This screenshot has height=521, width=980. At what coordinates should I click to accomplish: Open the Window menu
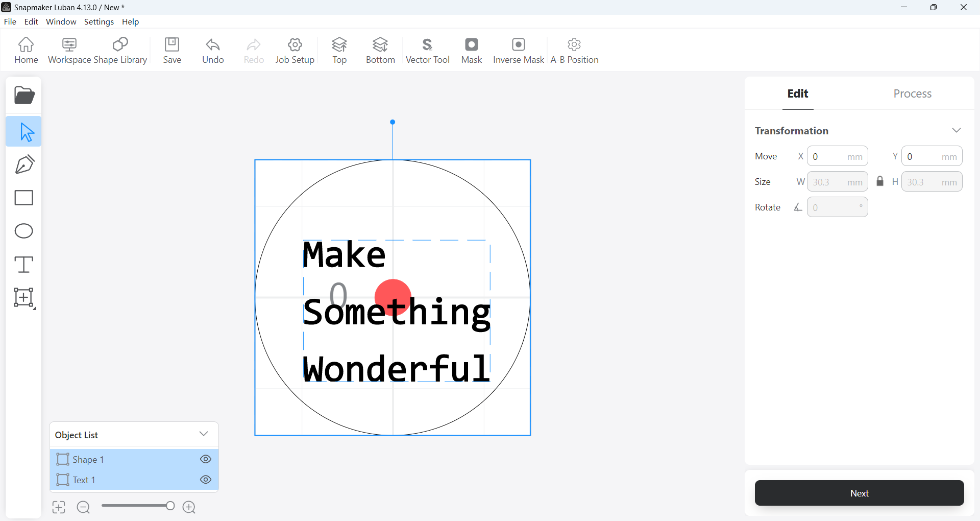pyautogui.click(x=61, y=21)
